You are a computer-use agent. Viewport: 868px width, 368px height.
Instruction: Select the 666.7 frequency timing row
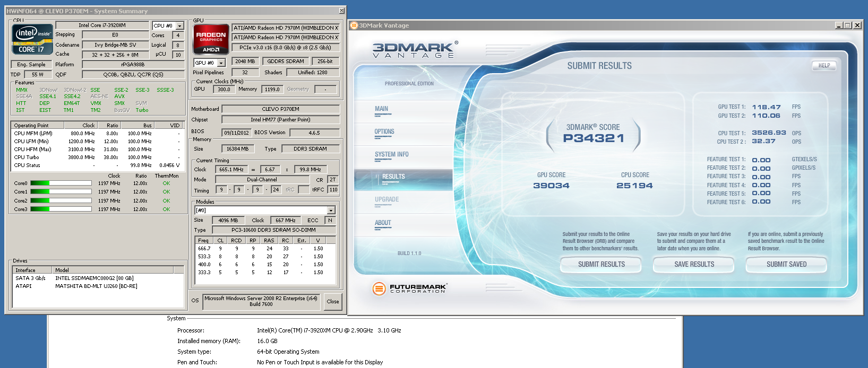(265, 248)
